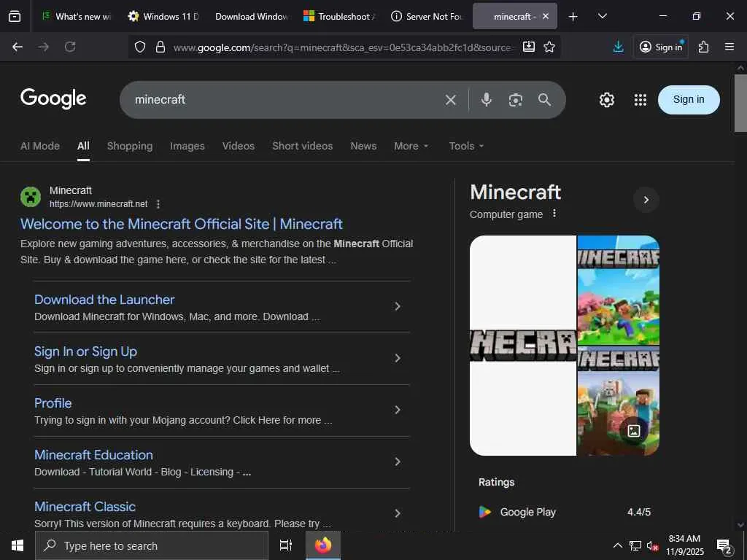Open the Tools dropdown
The image size is (747, 560).
466,146
